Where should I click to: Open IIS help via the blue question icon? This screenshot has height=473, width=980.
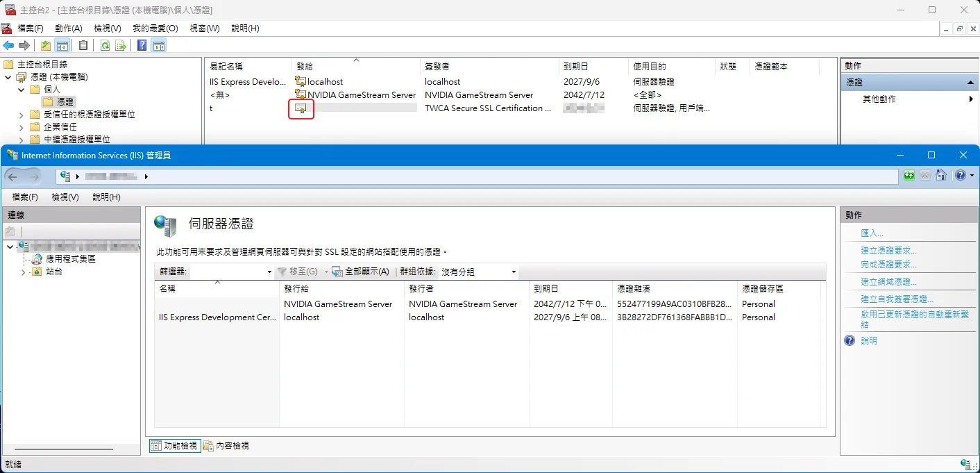click(961, 175)
